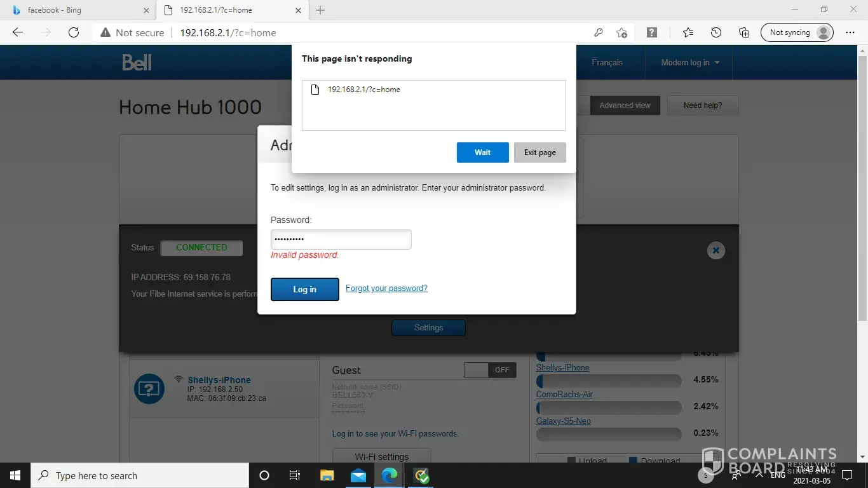This screenshot has width=868, height=488.
Task: Close the facebook - Bing tab
Action: (x=146, y=10)
